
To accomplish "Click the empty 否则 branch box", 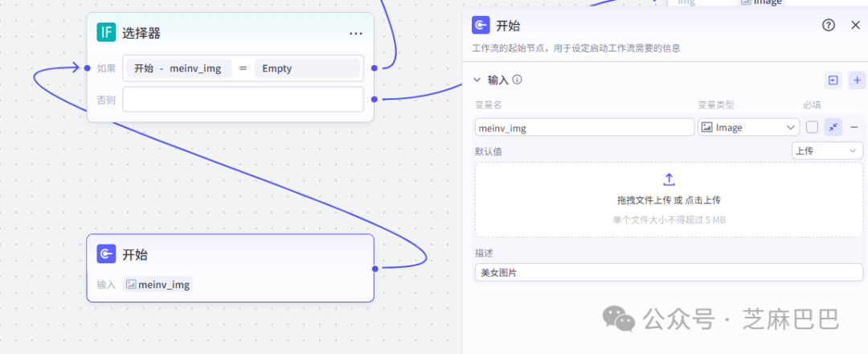I will coord(243,99).
